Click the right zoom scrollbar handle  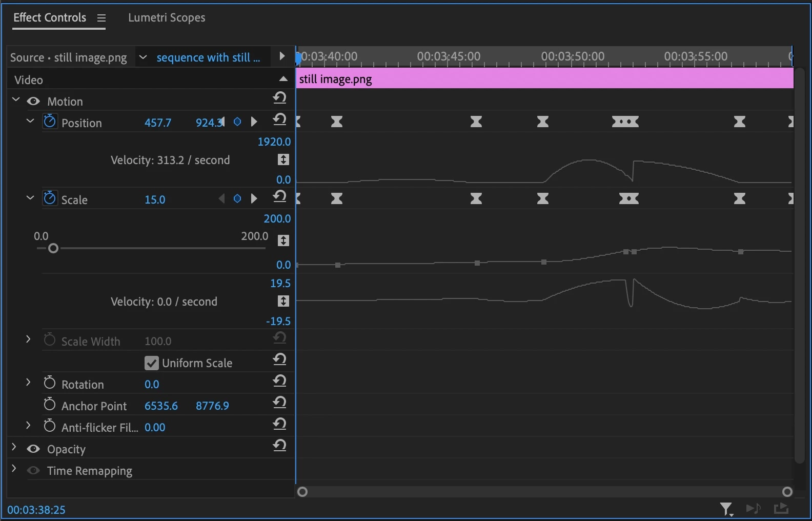tap(787, 492)
